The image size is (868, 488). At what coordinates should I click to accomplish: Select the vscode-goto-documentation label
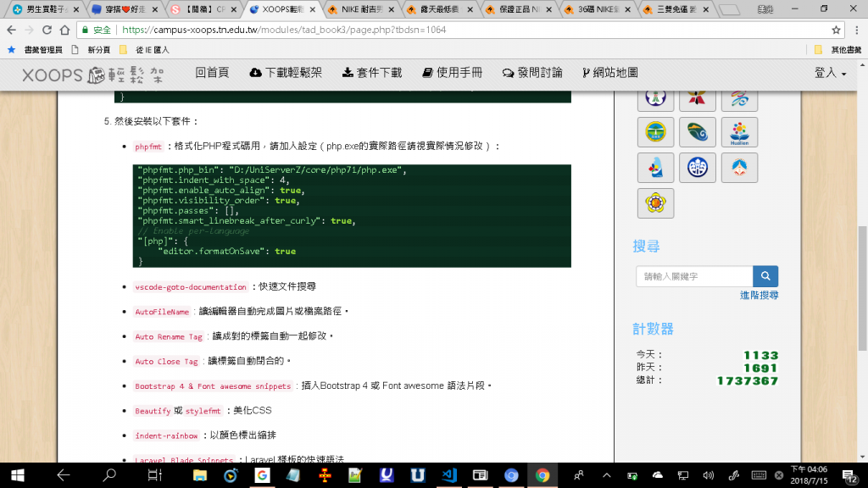click(191, 287)
